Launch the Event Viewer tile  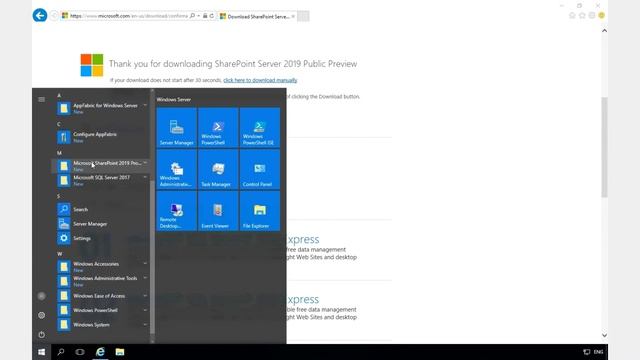[218, 211]
